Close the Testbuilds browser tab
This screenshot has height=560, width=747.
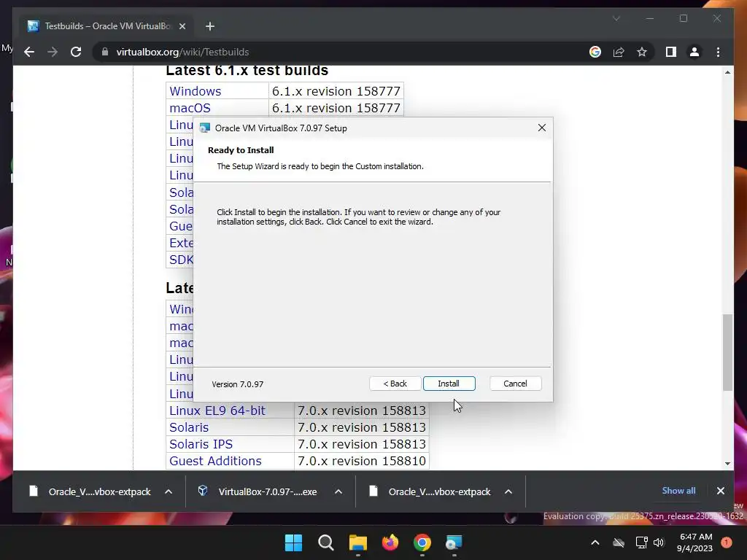coord(182,26)
